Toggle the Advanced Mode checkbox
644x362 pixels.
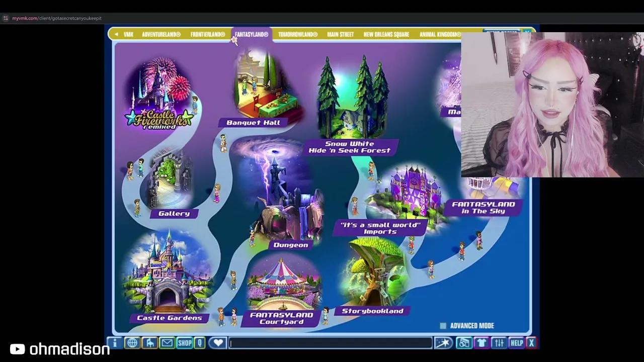coord(443,326)
